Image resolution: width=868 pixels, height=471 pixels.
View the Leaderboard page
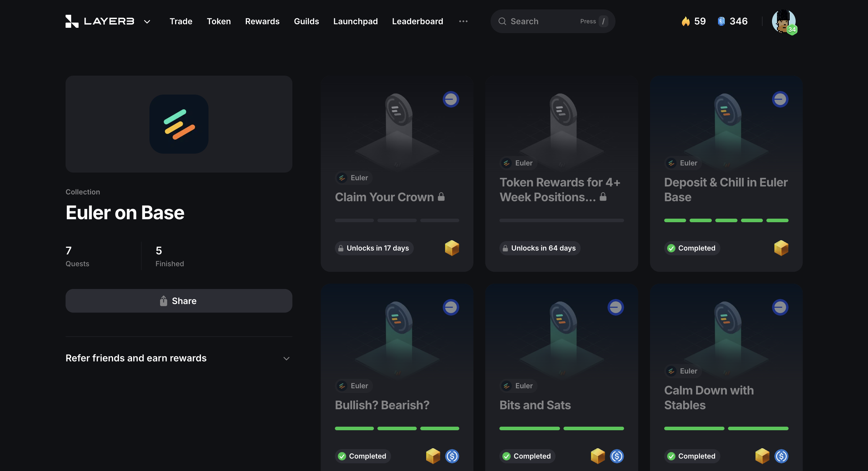[x=418, y=21]
